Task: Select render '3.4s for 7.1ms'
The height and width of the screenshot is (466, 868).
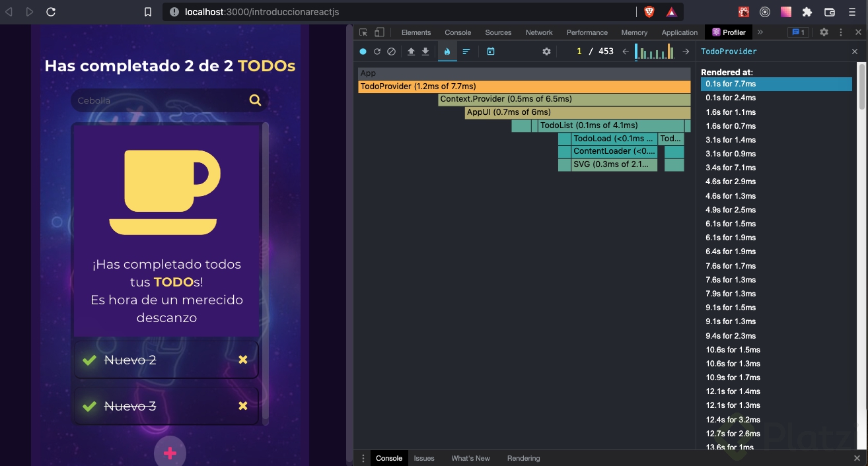Action: coord(776,168)
